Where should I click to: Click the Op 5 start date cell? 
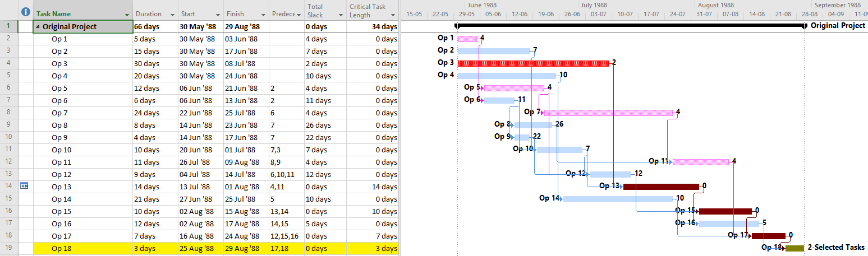(200, 88)
